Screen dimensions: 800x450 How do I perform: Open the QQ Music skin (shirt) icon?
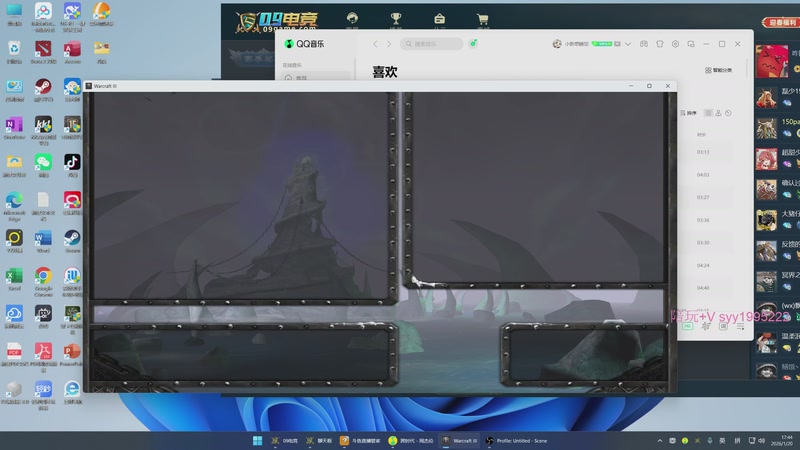(660, 44)
